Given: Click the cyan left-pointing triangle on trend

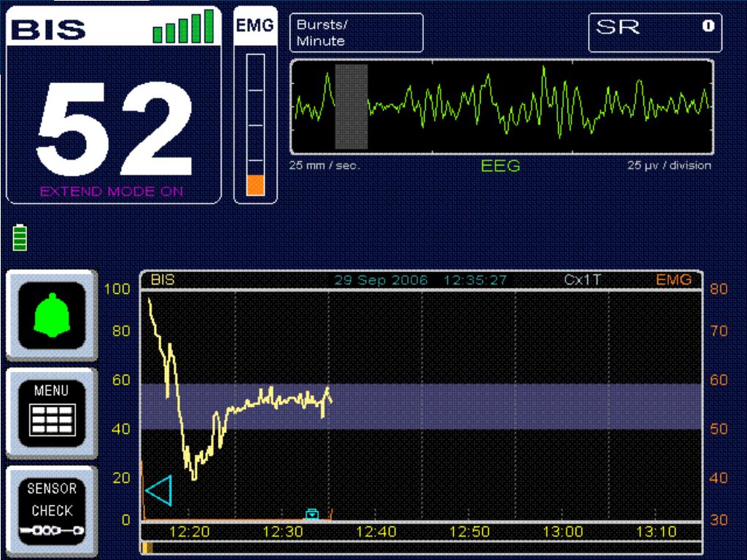Looking at the screenshot, I should pyautogui.click(x=159, y=491).
